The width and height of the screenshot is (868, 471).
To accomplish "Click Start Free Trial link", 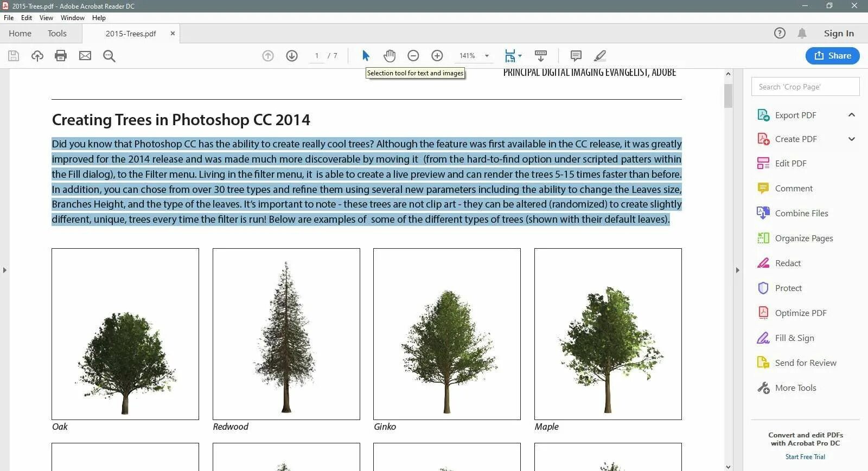I will 805,457.
